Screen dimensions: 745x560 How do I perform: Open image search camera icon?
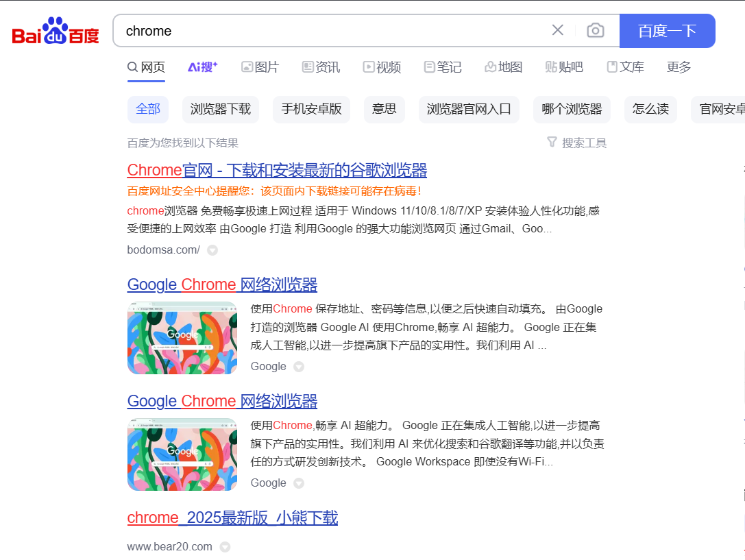tap(596, 30)
